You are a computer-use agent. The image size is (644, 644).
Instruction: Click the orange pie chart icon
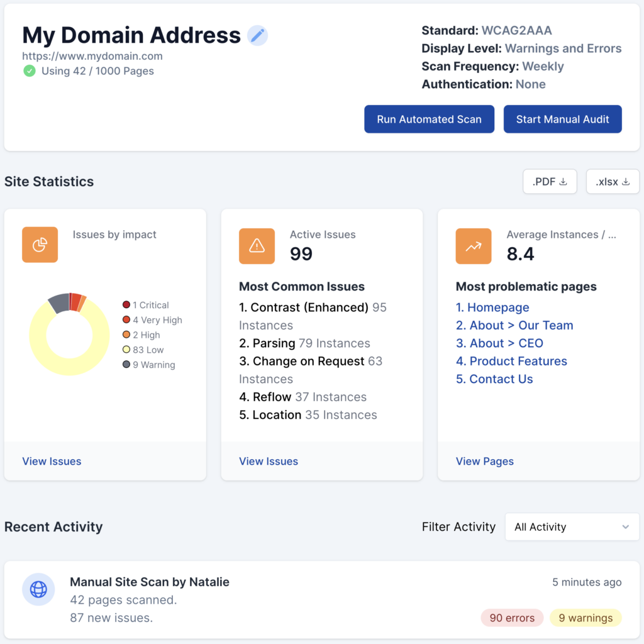pos(40,245)
